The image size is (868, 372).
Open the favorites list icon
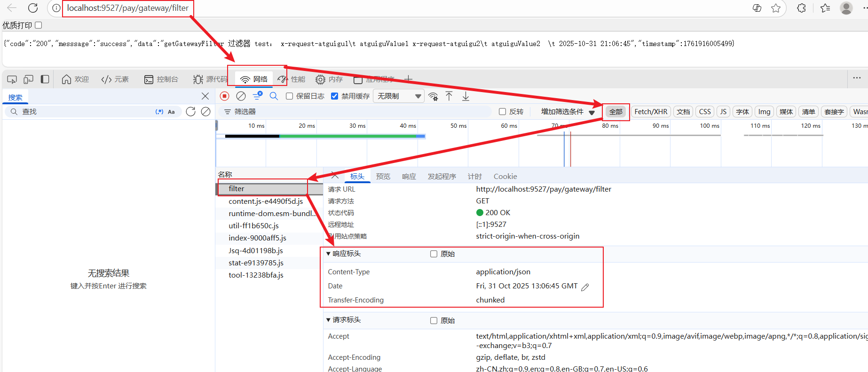825,8
